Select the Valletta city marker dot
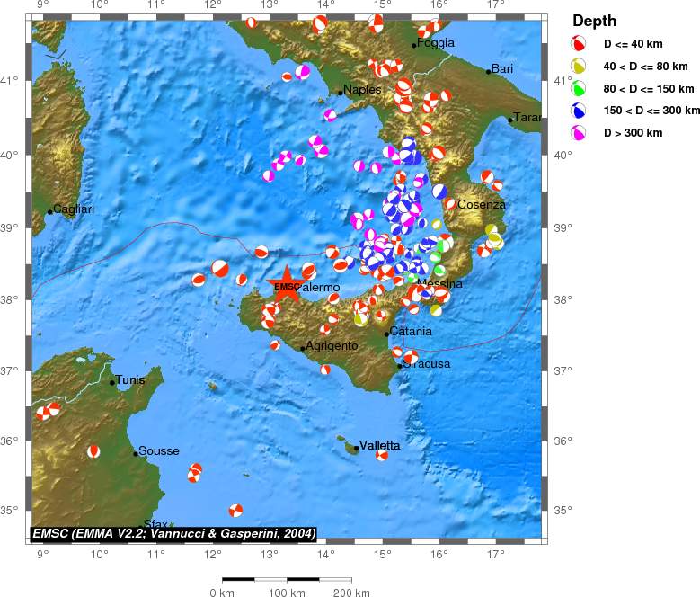 click(357, 448)
